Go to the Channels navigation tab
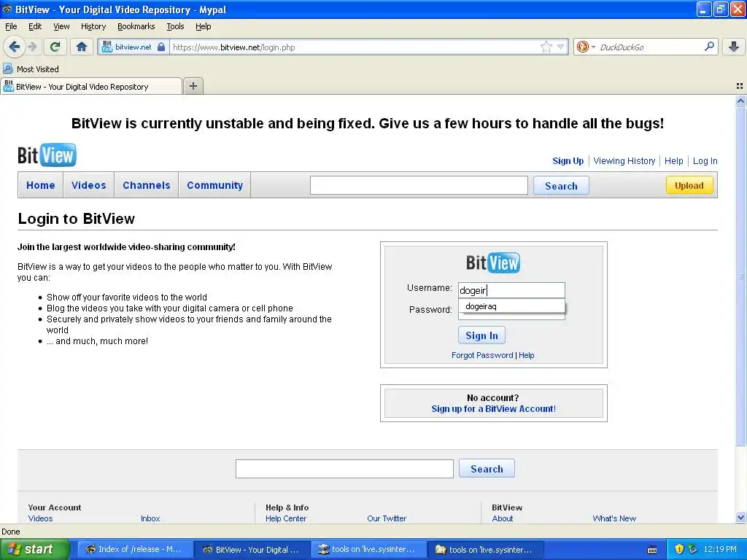The image size is (747, 560). point(146,185)
